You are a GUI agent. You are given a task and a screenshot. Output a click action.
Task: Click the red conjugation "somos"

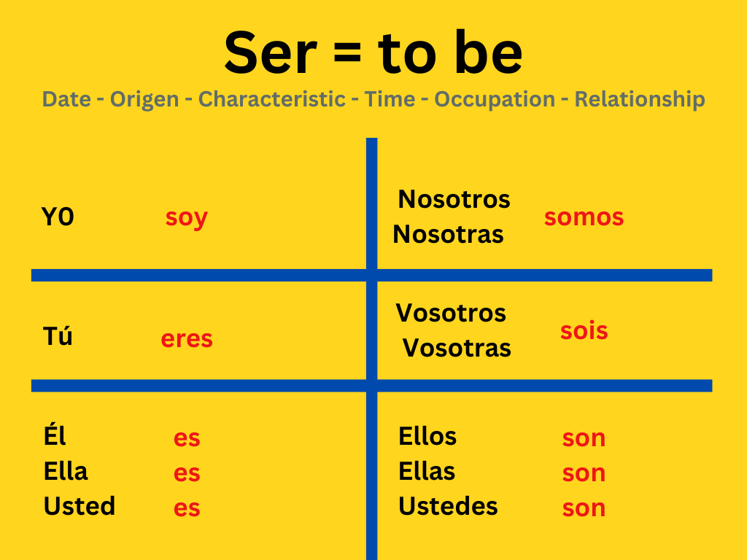[584, 217]
